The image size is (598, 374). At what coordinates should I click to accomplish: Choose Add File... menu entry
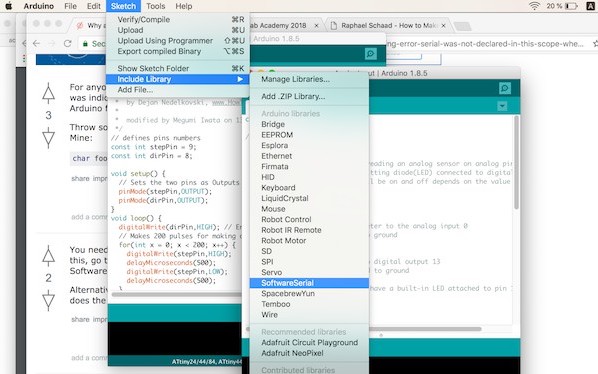(178, 90)
